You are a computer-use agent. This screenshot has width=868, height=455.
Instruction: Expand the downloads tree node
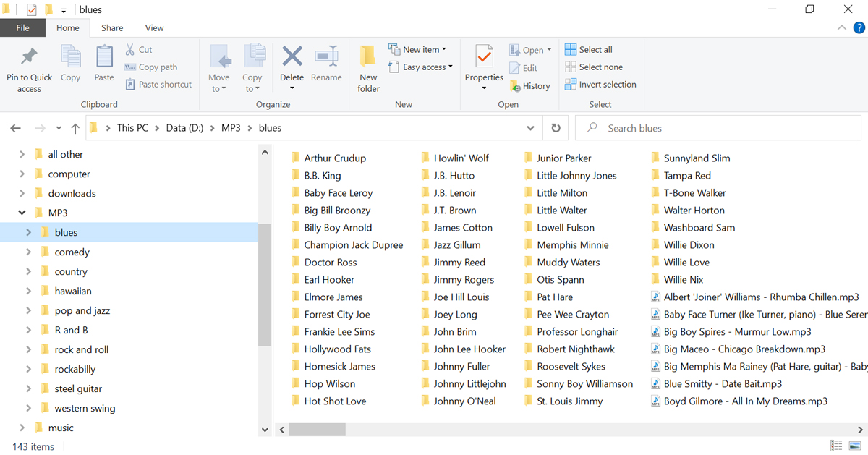pos(22,193)
